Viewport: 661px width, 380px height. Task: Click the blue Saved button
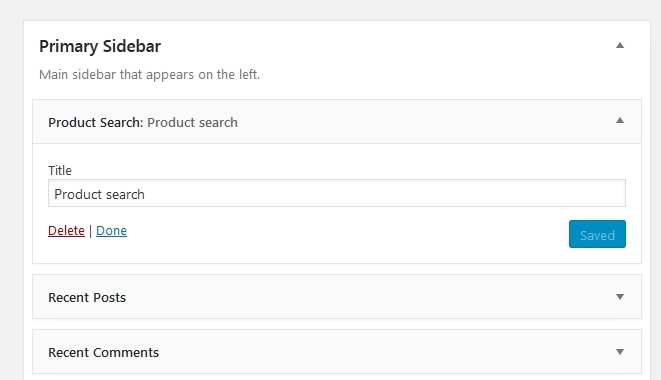pos(597,234)
